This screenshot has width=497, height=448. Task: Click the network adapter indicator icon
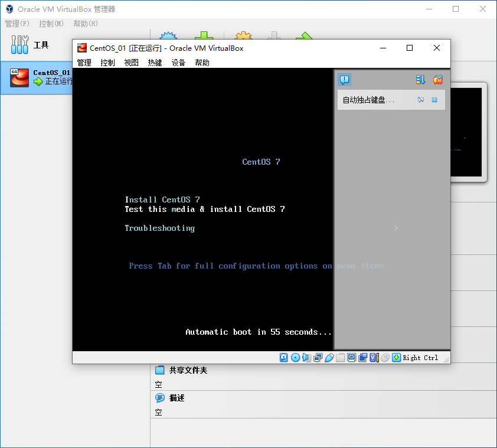[318, 358]
